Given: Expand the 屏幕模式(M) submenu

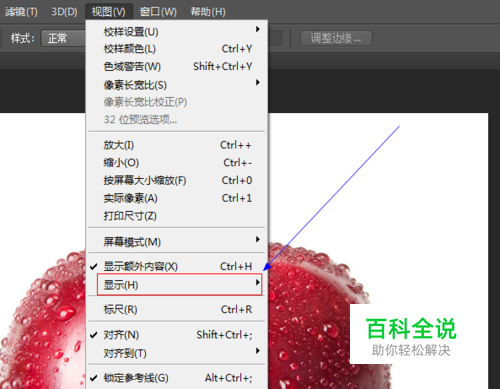Looking at the screenshot, I should [177, 241].
